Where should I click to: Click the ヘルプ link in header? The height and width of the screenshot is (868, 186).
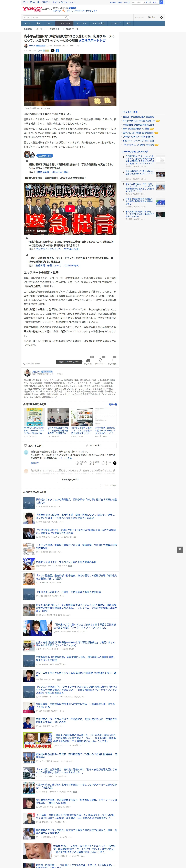pyautogui.click(x=127, y=2)
